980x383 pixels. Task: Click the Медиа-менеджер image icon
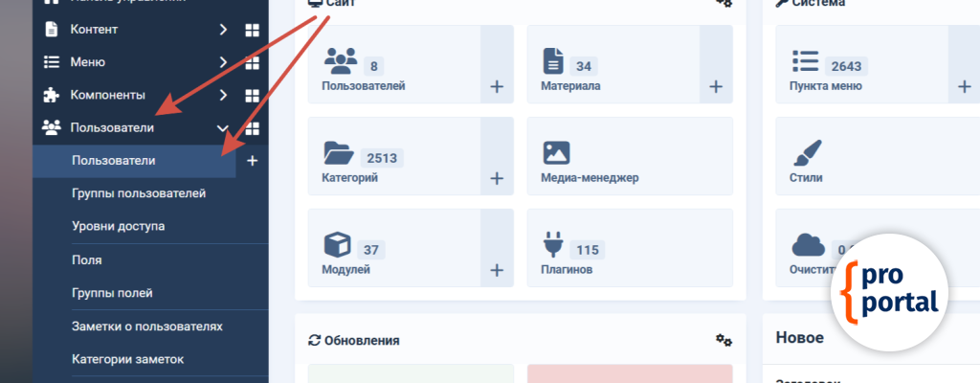(x=556, y=153)
